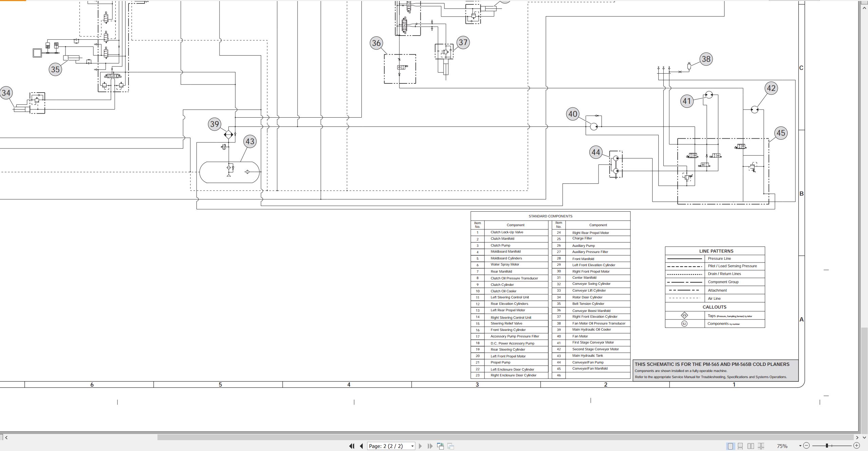Click the horizontal scrollbar right arrow
The height and width of the screenshot is (451, 868).
[857, 437]
